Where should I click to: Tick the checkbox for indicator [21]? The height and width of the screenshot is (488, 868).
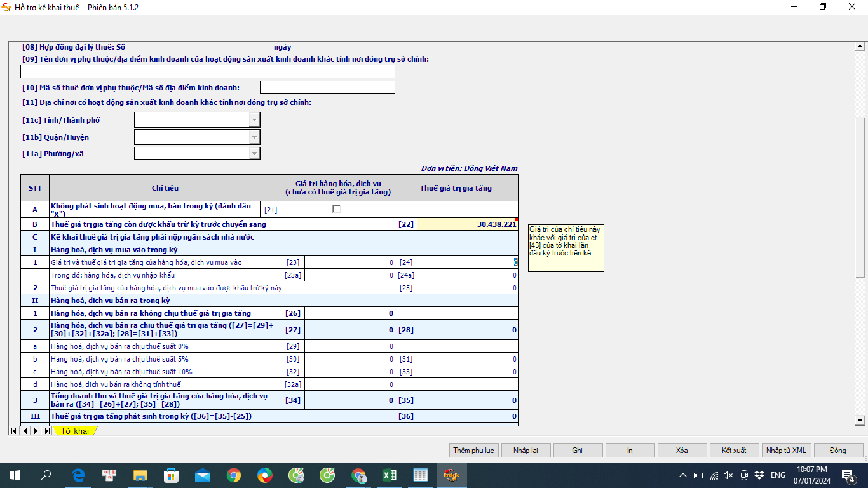coord(337,209)
